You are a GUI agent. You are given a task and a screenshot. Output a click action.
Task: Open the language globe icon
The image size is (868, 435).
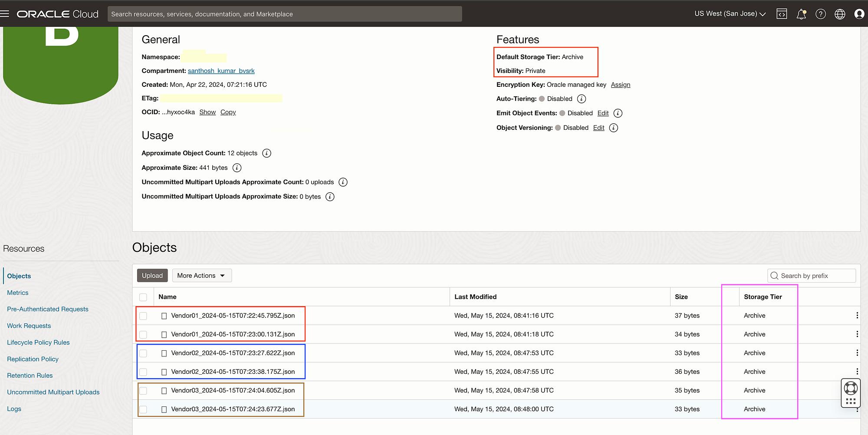(840, 14)
